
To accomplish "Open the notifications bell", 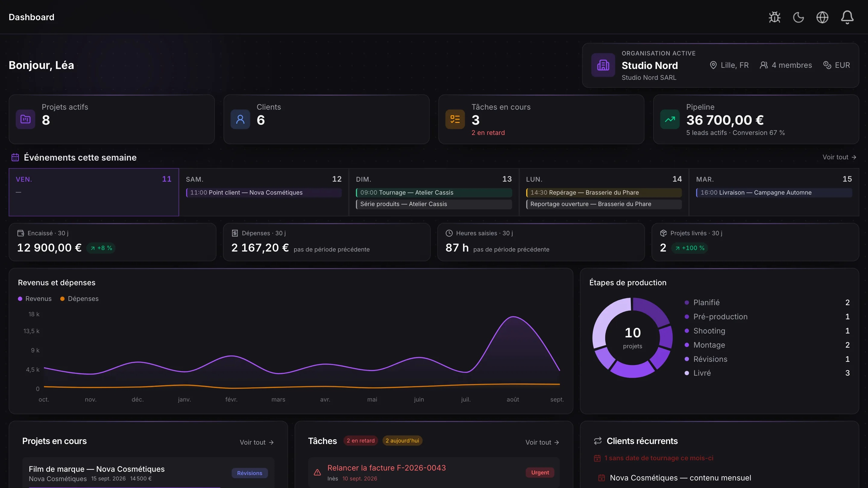I will (x=847, y=17).
